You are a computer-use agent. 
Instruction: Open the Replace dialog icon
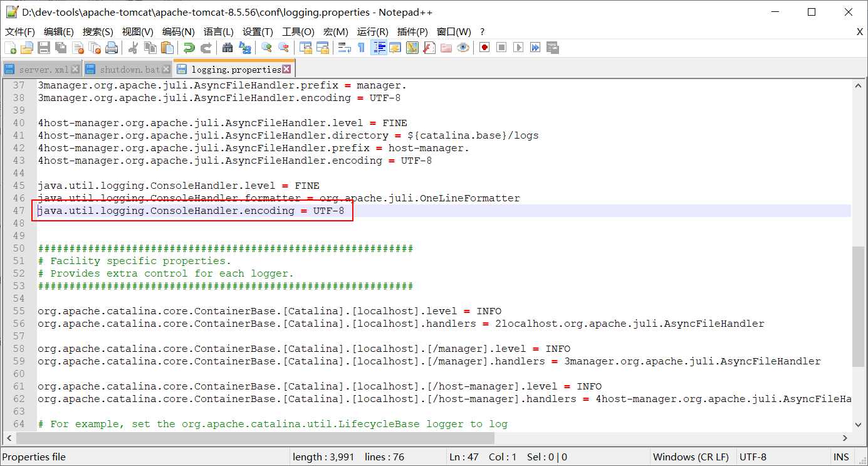coord(244,48)
